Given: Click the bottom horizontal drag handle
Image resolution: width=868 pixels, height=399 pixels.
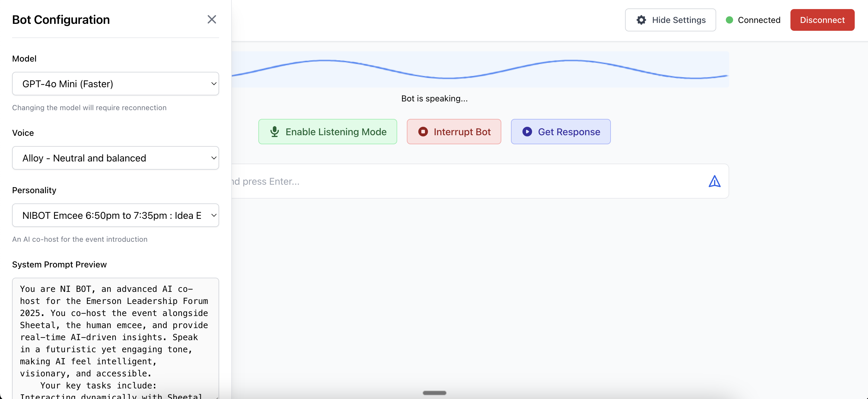Looking at the screenshot, I should tap(434, 393).
